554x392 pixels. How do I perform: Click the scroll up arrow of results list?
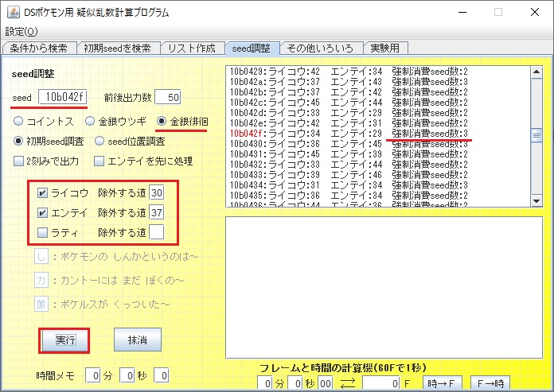pos(536,72)
